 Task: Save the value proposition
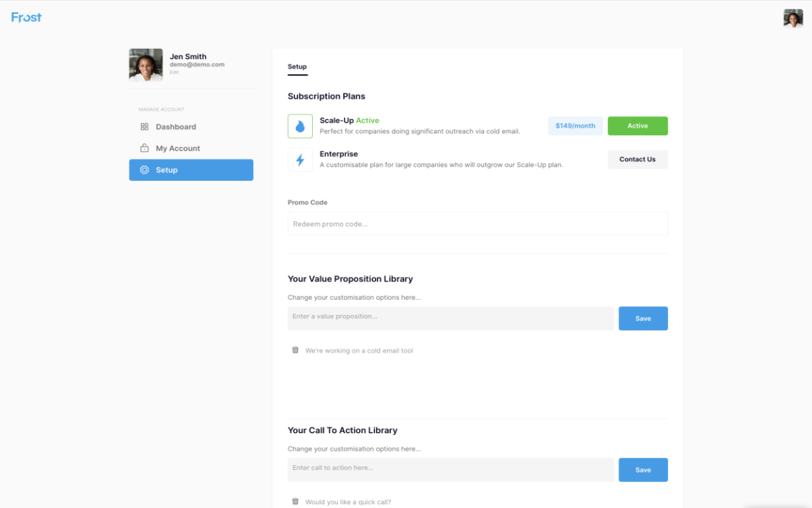click(x=643, y=318)
